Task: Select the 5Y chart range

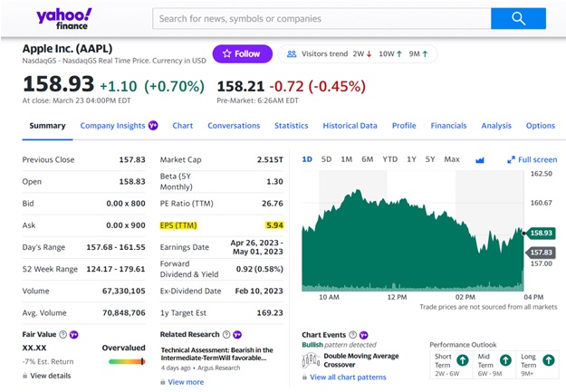Action: coord(430,159)
